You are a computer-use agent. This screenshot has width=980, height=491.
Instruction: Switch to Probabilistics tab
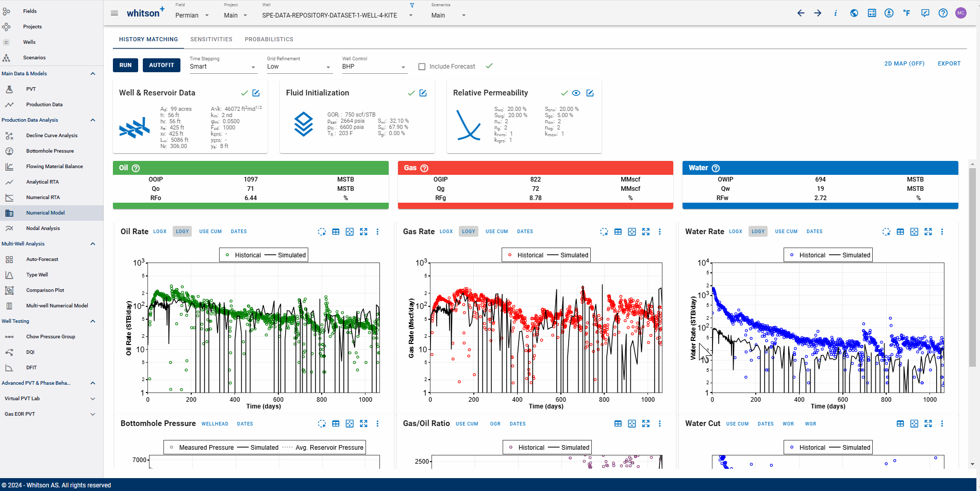(269, 39)
